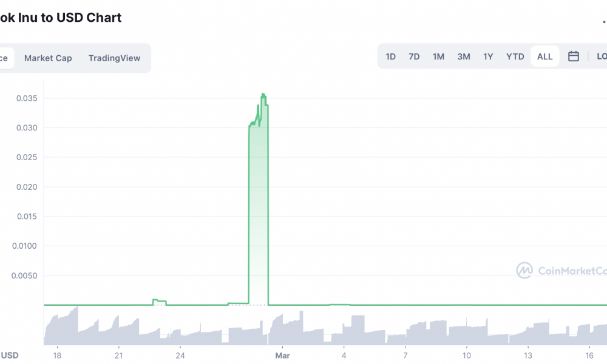Viewport: 607px width, 364px height.
Task: Click the 16 date axis label
Action: point(589,356)
